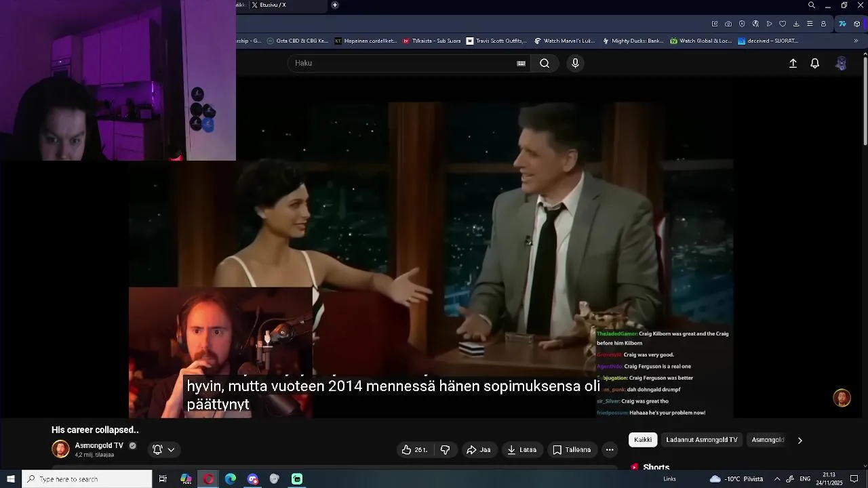Screen dimensions: 868x488
Task: Take a snapshot with Opera camera icon
Action: click(x=728, y=24)
